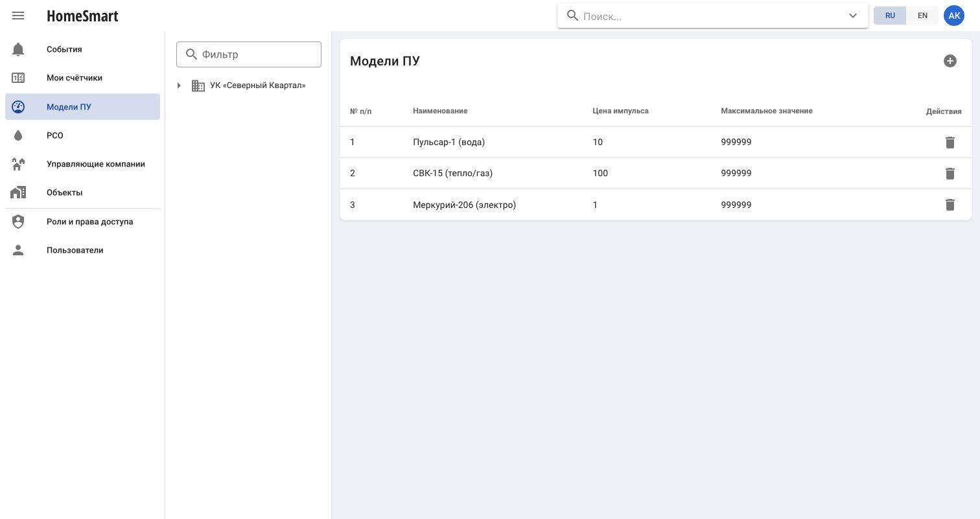Open the search bar dropdown arrow

pos(853,16)
